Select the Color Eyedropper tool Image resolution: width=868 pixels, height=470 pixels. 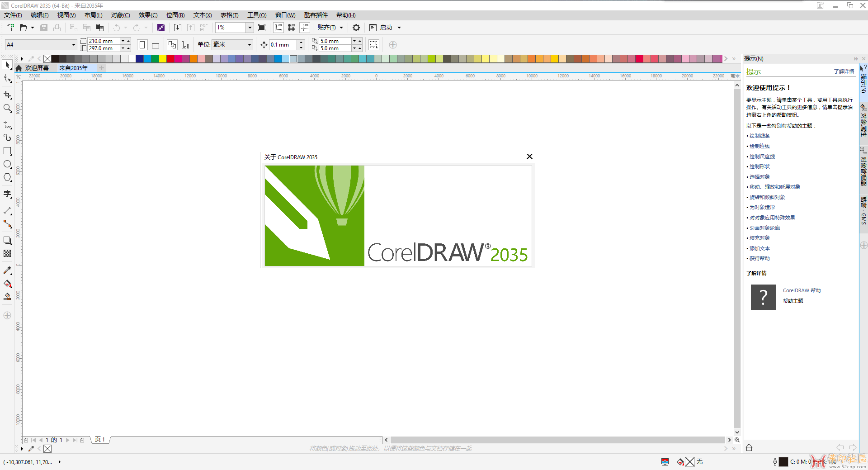[x=8, y=271]
